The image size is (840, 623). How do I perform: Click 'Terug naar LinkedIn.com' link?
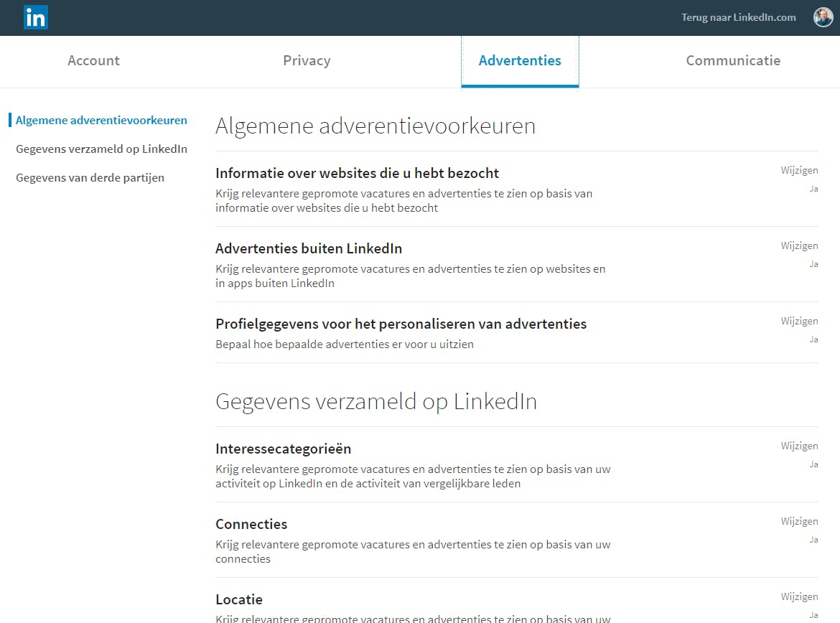pyautogui.click(x=738, y=17)
